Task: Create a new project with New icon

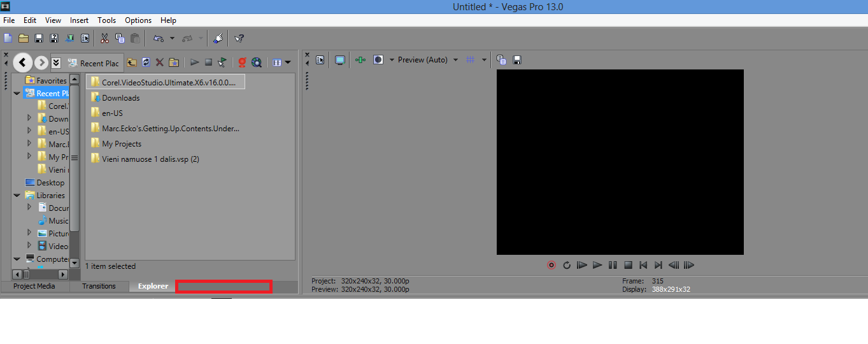Action: pos(8,38)
